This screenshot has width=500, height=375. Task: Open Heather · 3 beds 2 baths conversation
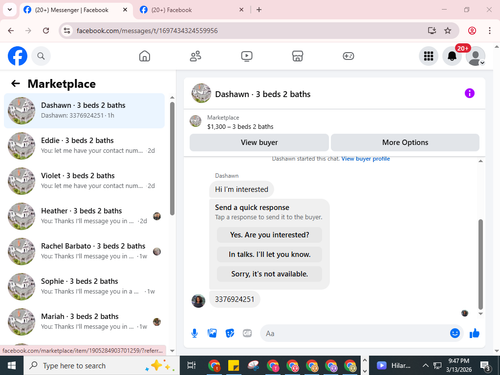pyautogui.click(x=84, y=216)
